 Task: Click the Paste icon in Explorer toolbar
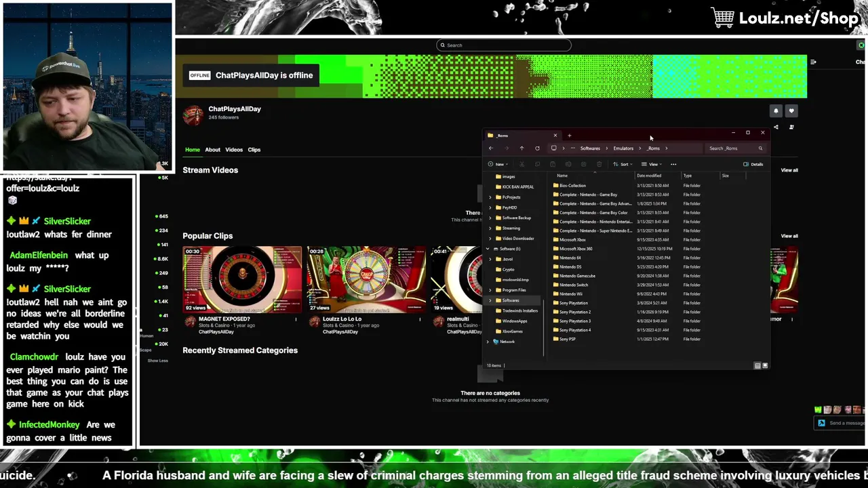[553, 164]
